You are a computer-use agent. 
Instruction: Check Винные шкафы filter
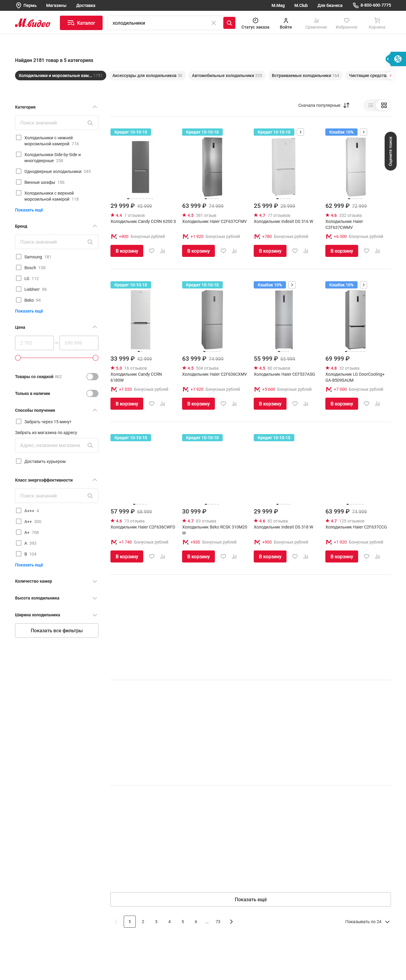(19, 182)
